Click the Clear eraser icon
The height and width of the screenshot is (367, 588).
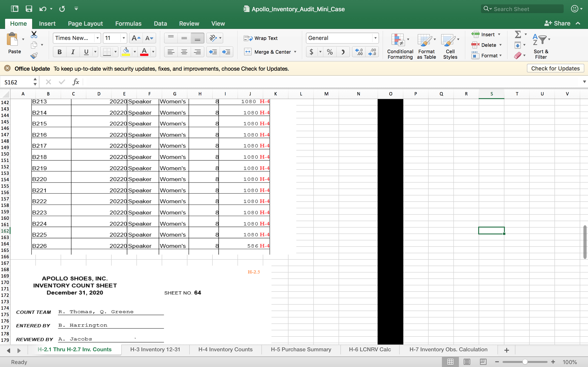point(517,56)
